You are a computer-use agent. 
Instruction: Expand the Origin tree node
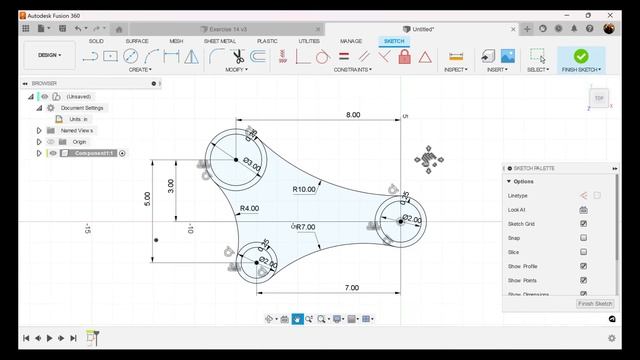(x=39, y=142)
